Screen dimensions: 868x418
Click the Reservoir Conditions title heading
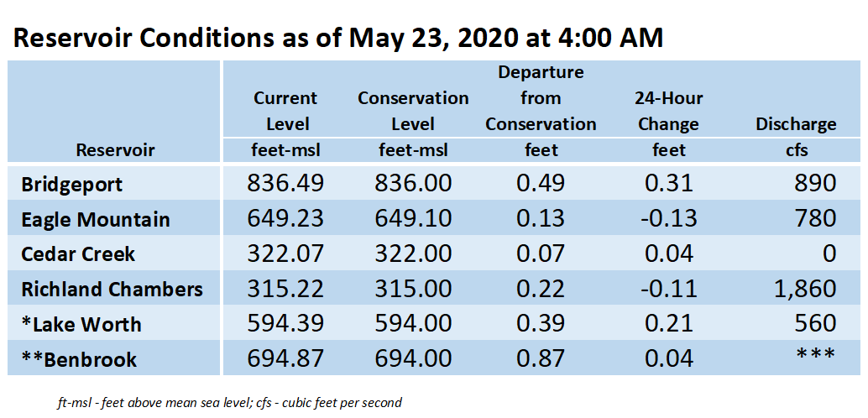(x=337, y=39)
